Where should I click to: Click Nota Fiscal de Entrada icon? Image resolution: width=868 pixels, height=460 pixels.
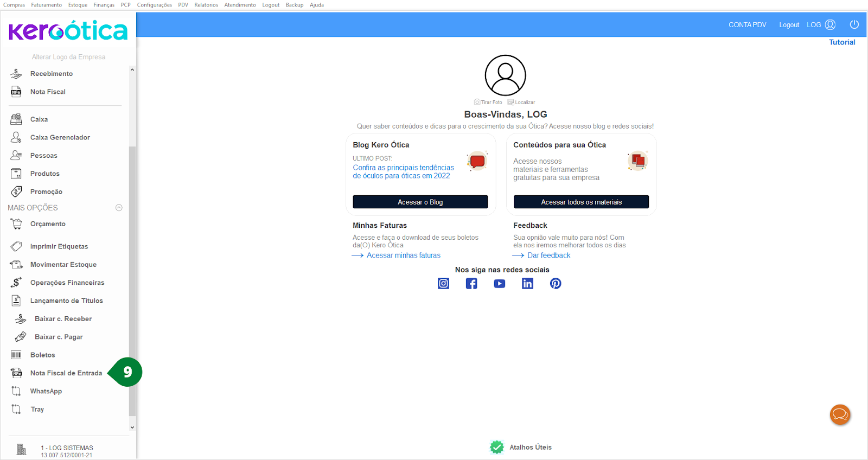16,373
